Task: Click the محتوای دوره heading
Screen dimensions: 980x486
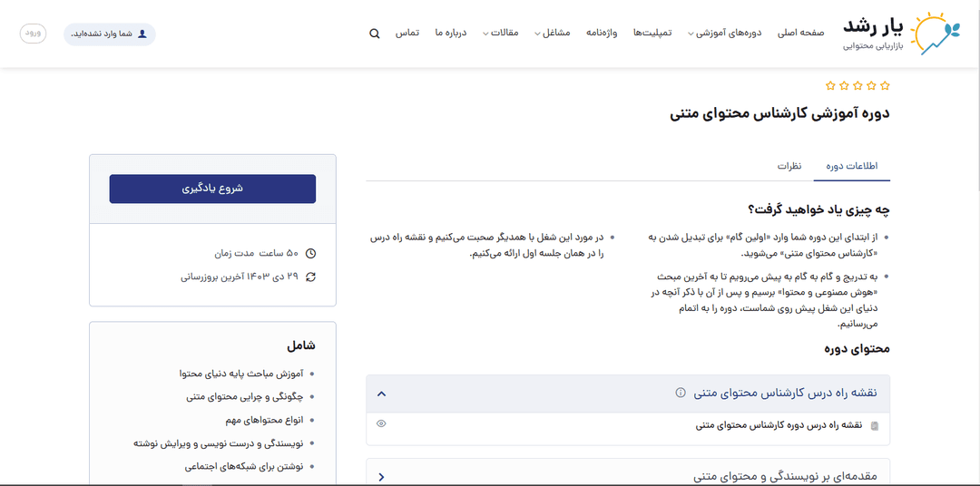Action: point(857,348)
